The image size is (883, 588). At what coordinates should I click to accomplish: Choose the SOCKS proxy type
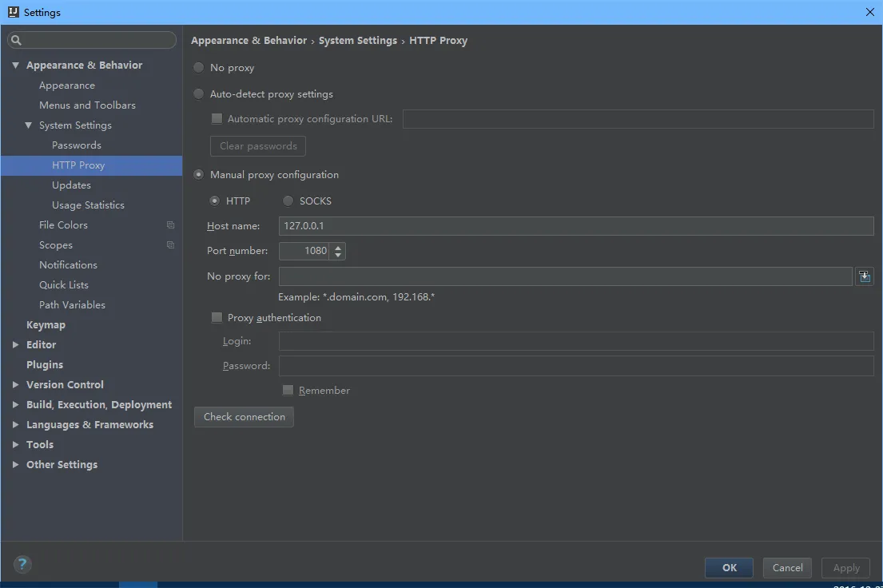(x=288, y=201)
